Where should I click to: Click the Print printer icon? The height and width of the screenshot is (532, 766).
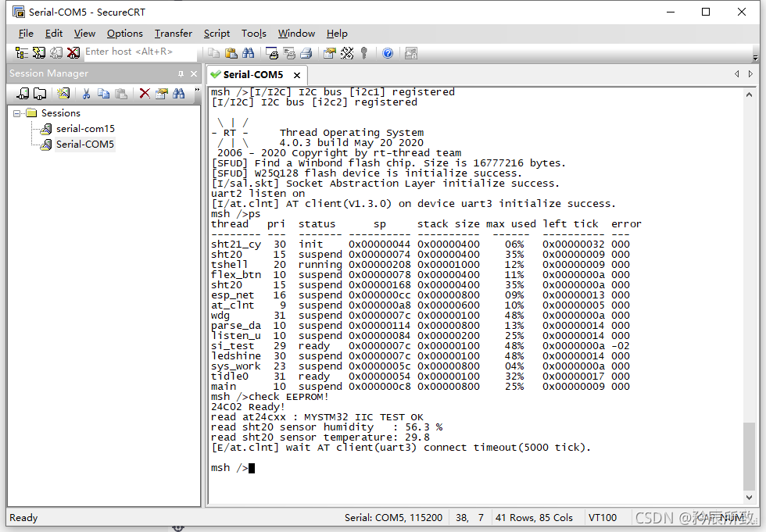click(x=306, y=53)
